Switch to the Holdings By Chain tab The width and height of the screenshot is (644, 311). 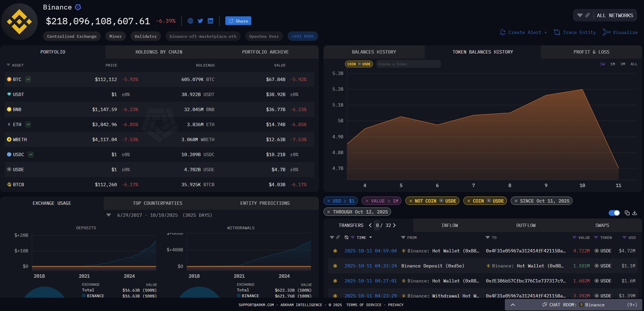pyautogui.click(x=159, y=52)
